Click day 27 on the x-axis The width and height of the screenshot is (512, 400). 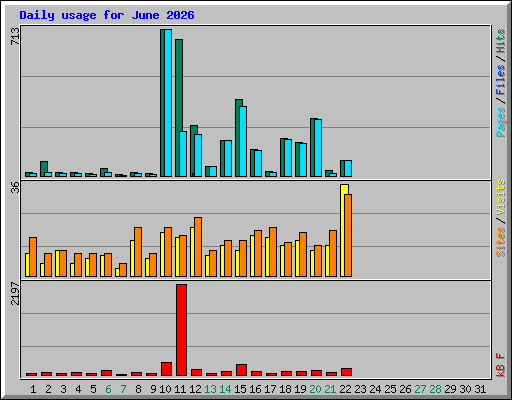pyautogui.click(x=420, y=389)
